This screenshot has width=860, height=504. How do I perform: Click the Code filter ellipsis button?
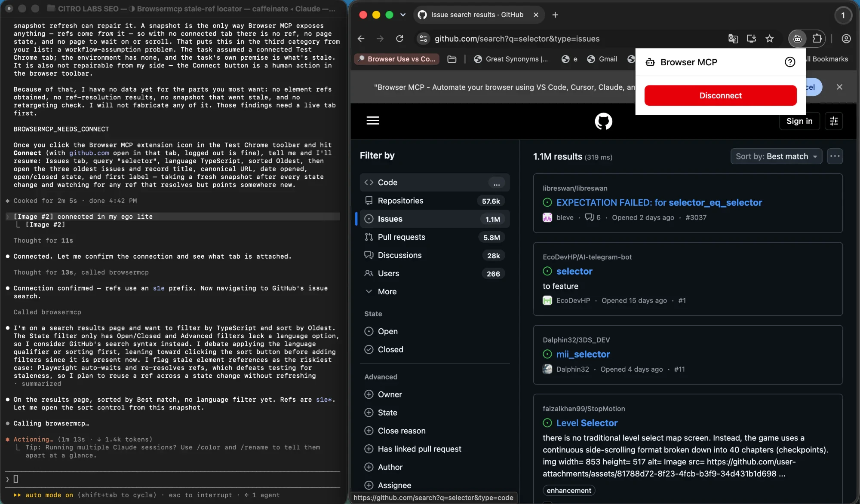497,183
